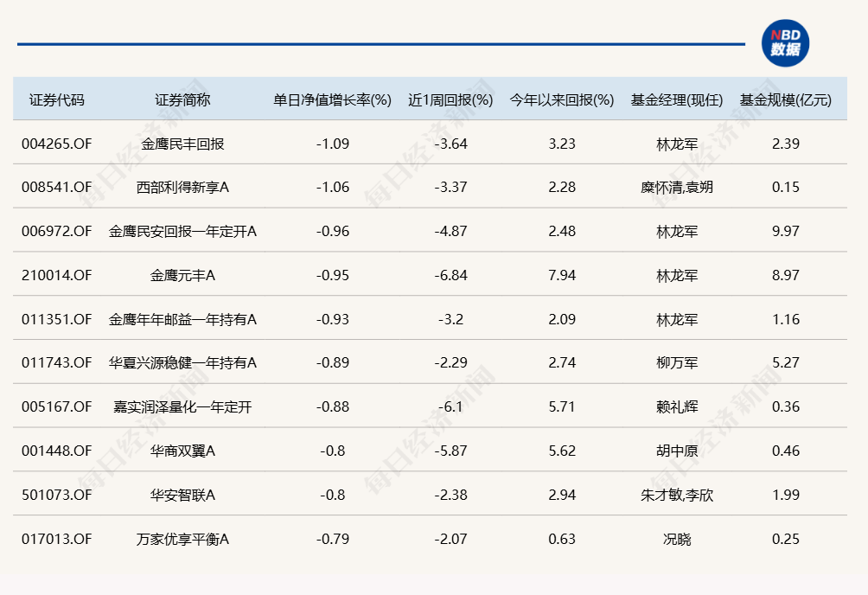Select code cell 006972.OF
868x595 pixels.
tap(56, 231)
